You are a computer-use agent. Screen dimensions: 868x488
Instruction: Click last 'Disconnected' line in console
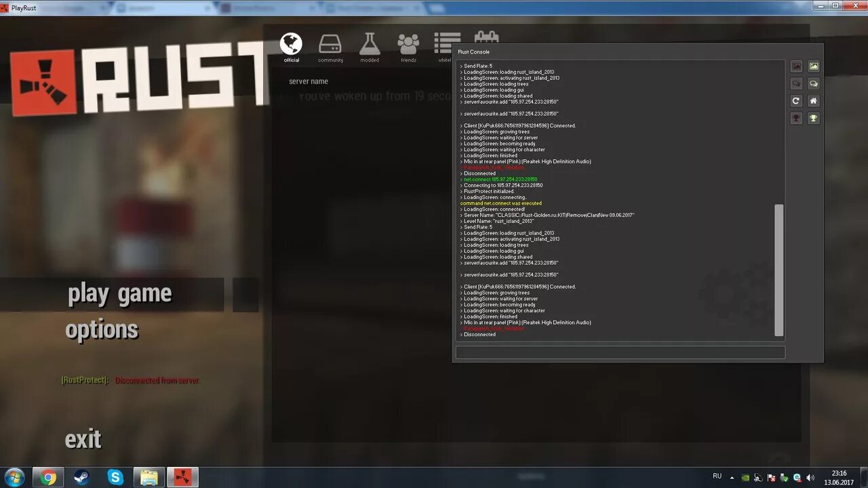tap(478, 334)
